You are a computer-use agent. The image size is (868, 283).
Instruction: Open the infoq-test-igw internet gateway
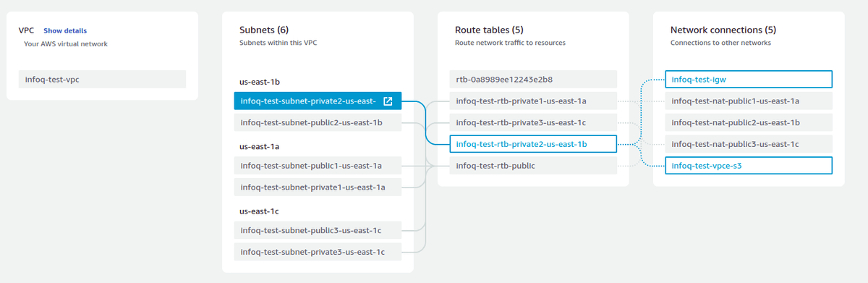(x=749, y=79)
